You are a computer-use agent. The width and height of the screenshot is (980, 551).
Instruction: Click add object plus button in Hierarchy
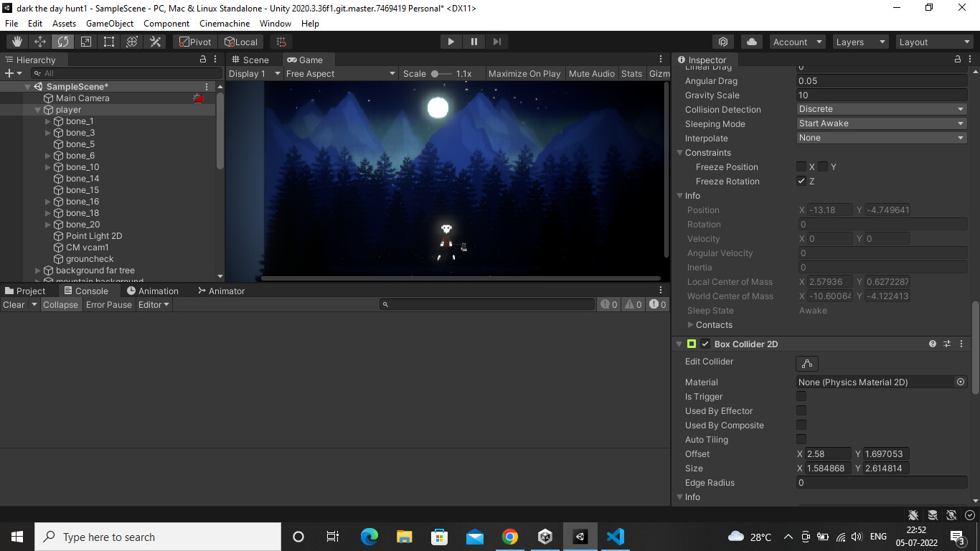9,73
